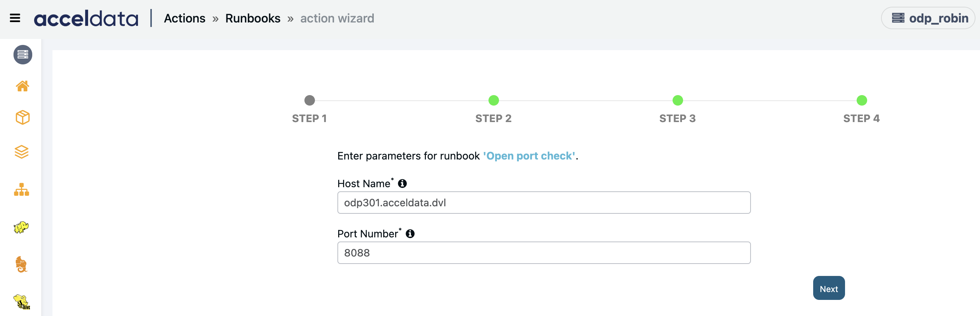Open the orange HBase icon in sidebar
980x316 pixels.
coord(21,264)
